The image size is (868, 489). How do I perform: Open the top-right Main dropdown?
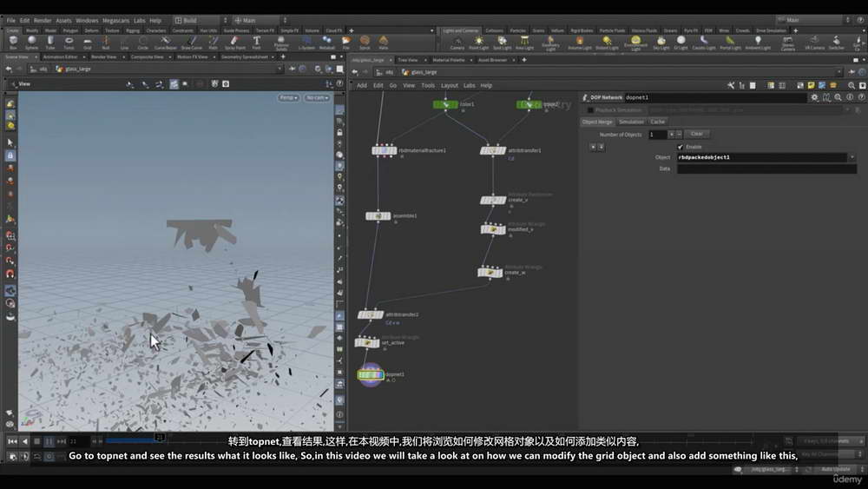[814, 20]
